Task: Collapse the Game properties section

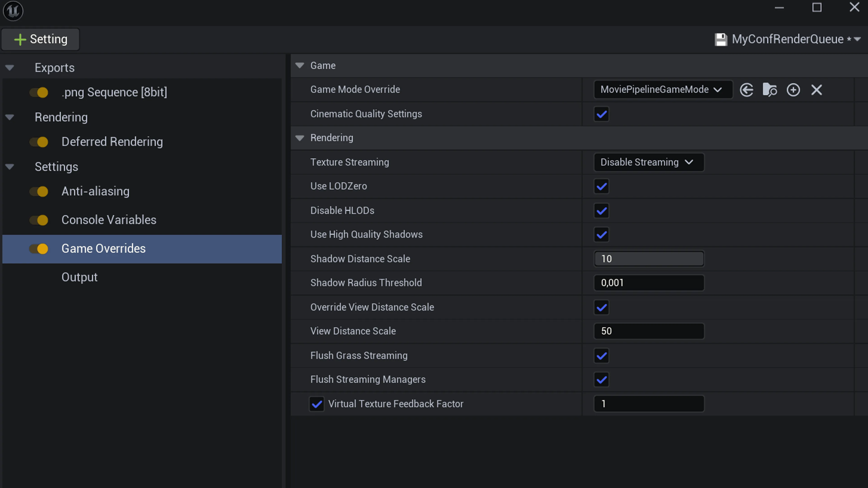Action: pos(300,65)
